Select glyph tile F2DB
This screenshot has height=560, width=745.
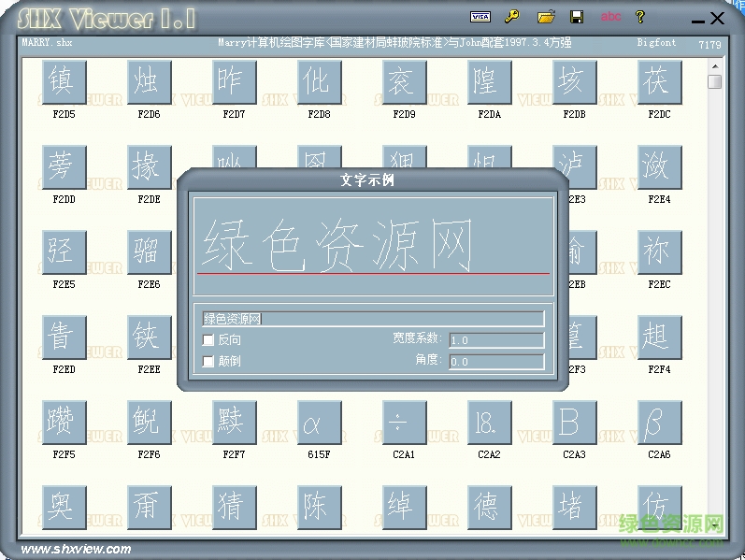point(574,81)
